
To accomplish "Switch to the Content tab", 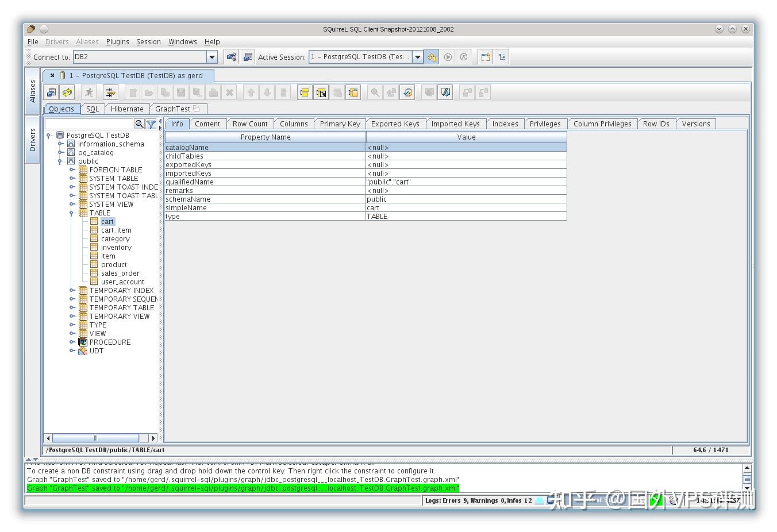I will pyautogui.click(x=207, y=124).
